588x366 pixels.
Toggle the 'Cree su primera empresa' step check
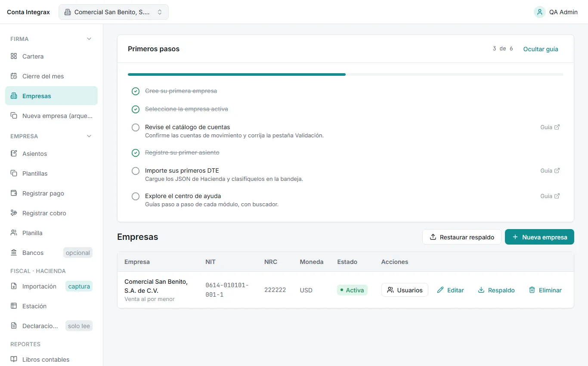(x=136, y=91)
